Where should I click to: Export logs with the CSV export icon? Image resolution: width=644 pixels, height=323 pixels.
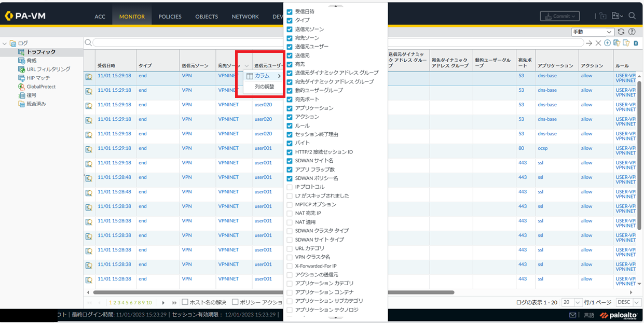click(x=636, y=43)
